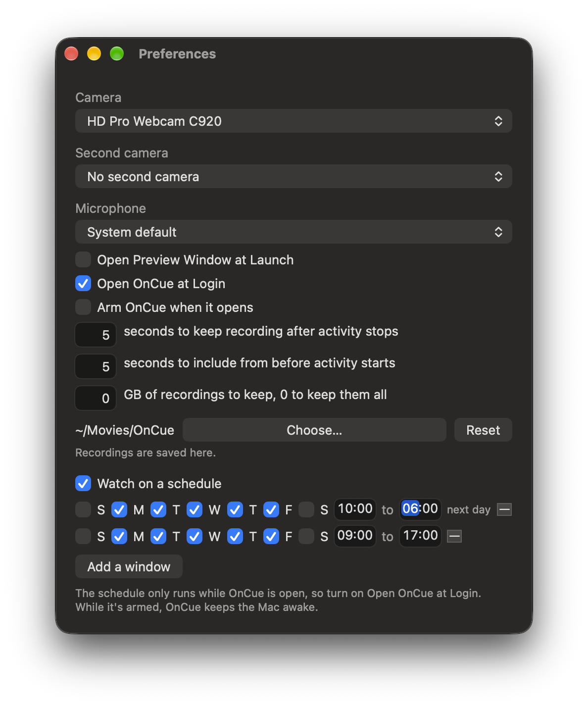Click the ~/Movies/OnCue path text
The image size is (588, 707).
(x=125, y=430)
